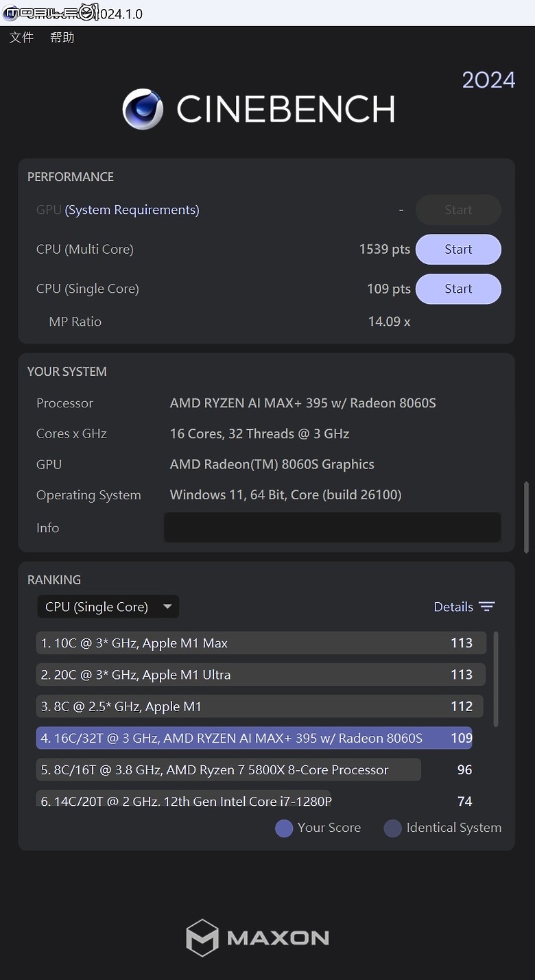This screenshot has height=980, width=535.
Task: Open the 帮助 menu
Action: click(x=62, y=38)
